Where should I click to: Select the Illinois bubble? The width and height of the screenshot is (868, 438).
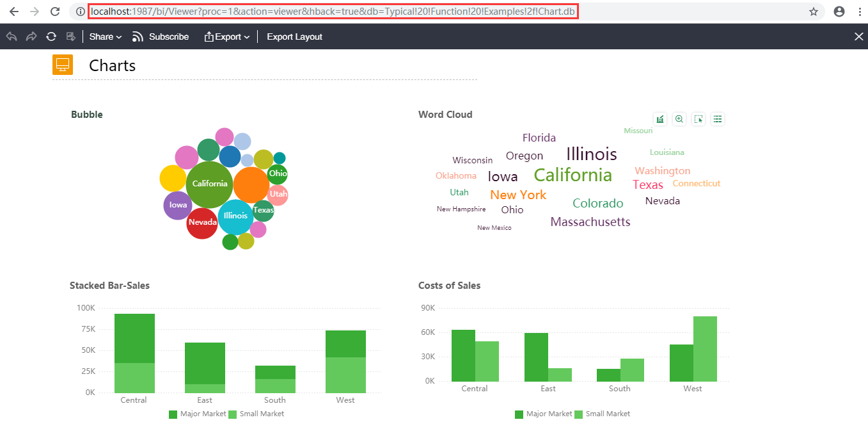pos(235,216)
